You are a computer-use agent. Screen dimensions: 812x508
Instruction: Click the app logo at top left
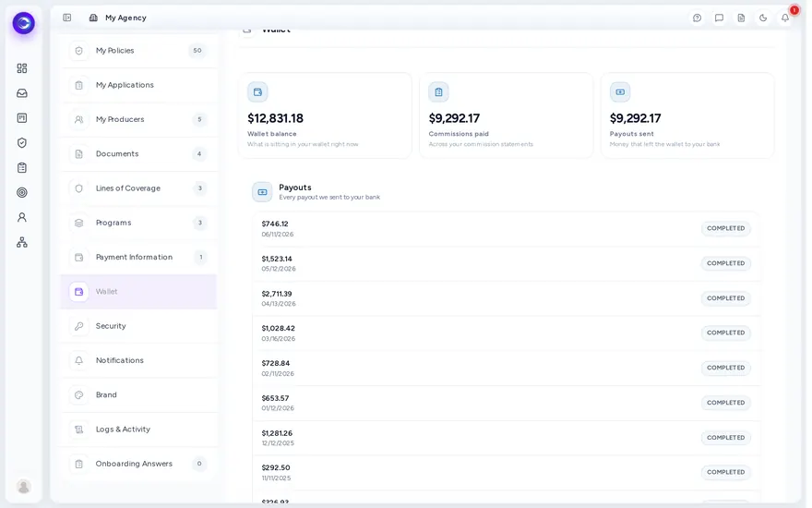(23, 23)
